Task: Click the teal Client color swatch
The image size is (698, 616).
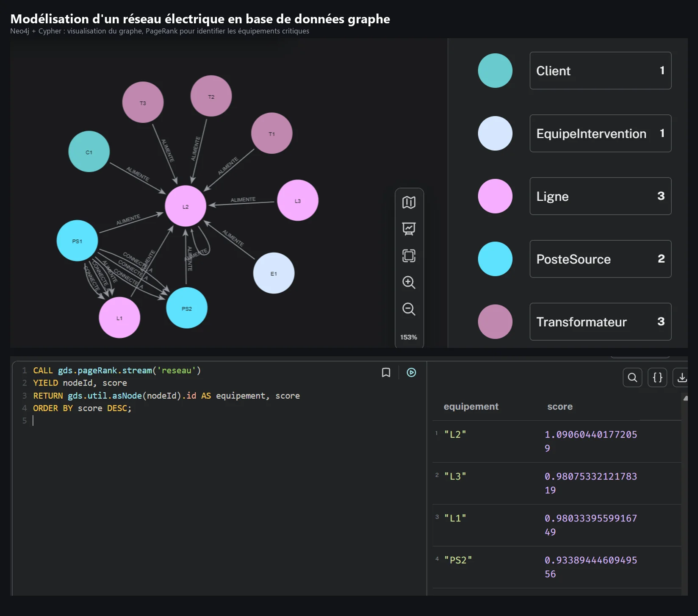Action: [495, 71]
